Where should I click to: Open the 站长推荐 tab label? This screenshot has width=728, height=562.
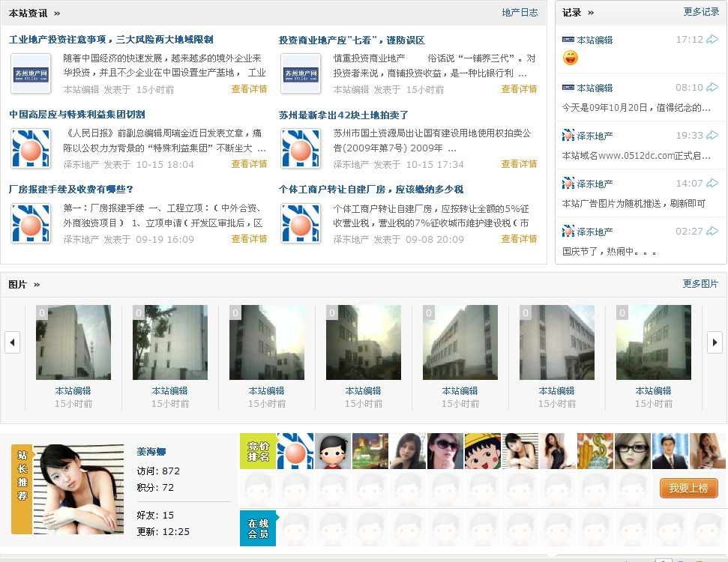point(22,489)
